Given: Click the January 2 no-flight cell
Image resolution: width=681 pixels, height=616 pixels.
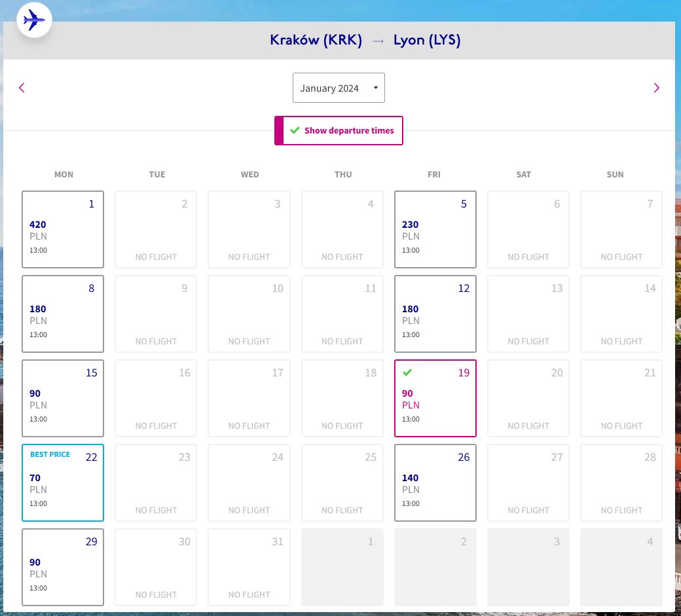Looking at the screenshot, I should tap(156, 229).
